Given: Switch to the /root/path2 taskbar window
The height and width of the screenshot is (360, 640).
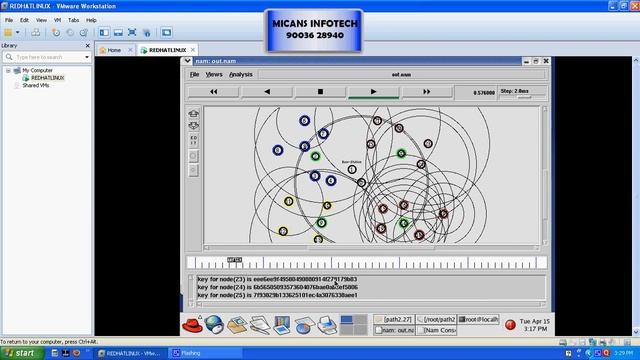Looking at the screenshot, I should point(436,319).
